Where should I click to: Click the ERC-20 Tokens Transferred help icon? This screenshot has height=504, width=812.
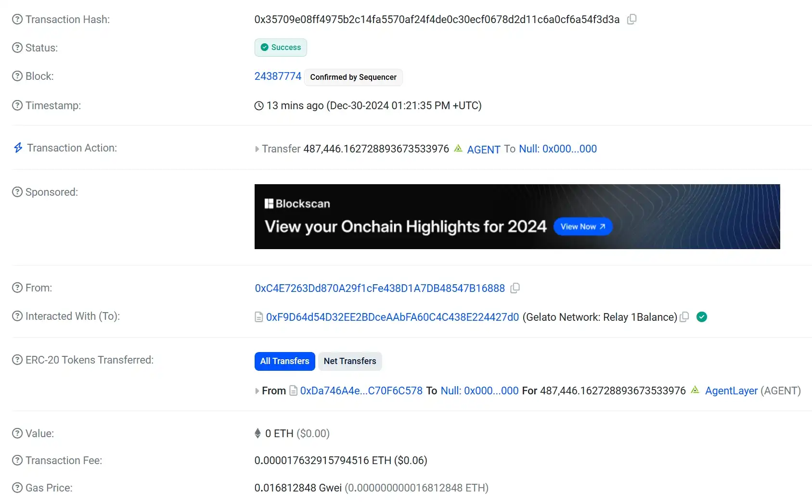pos(17,360)
